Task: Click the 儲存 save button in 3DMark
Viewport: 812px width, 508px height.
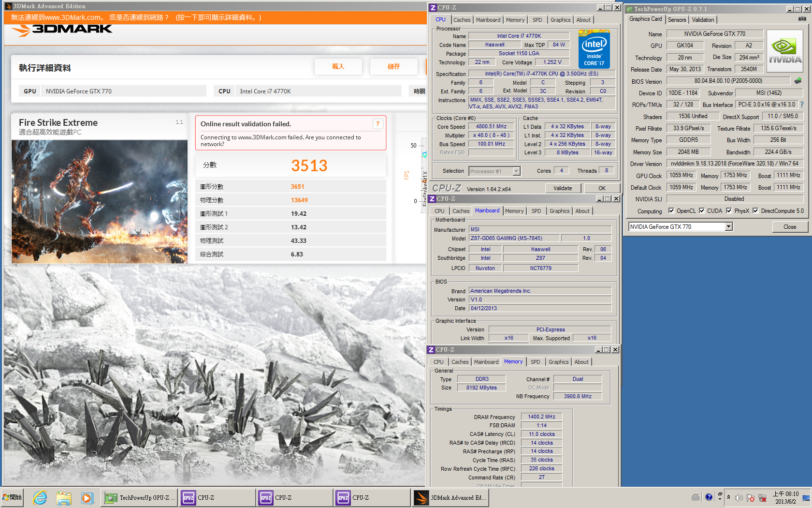Action: pyautogui.click(x=393, y=67)
